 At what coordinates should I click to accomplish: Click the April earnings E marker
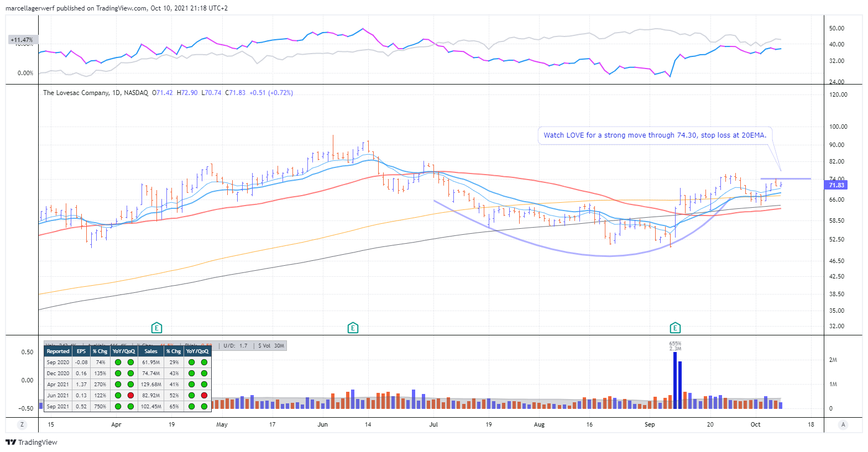[156, 328]
